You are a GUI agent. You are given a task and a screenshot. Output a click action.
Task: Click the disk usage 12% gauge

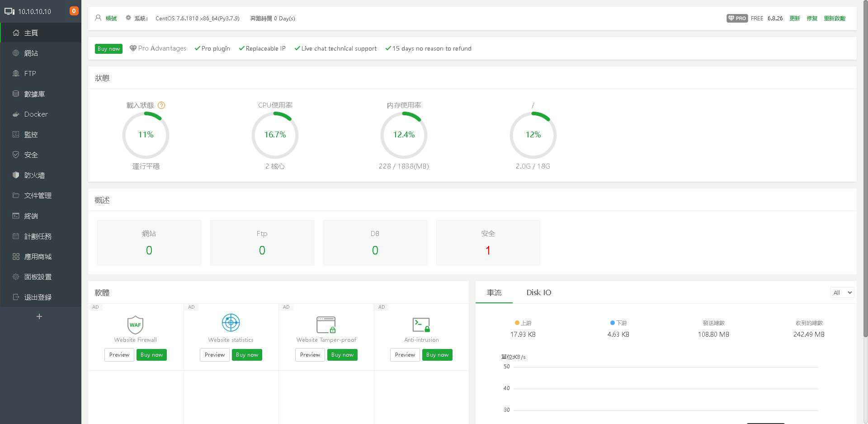tap(533, 135)
